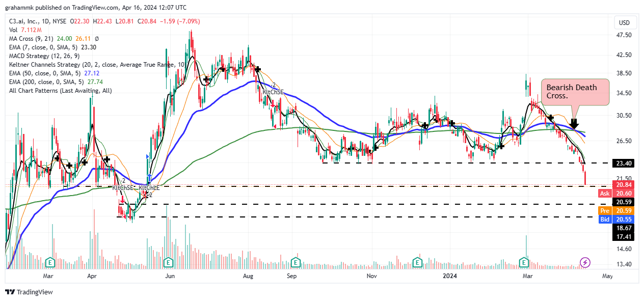The width and height of the screenshot is (644, 301).
Task: Open earnings E marker above Jun label
Action: pos(168,262)
